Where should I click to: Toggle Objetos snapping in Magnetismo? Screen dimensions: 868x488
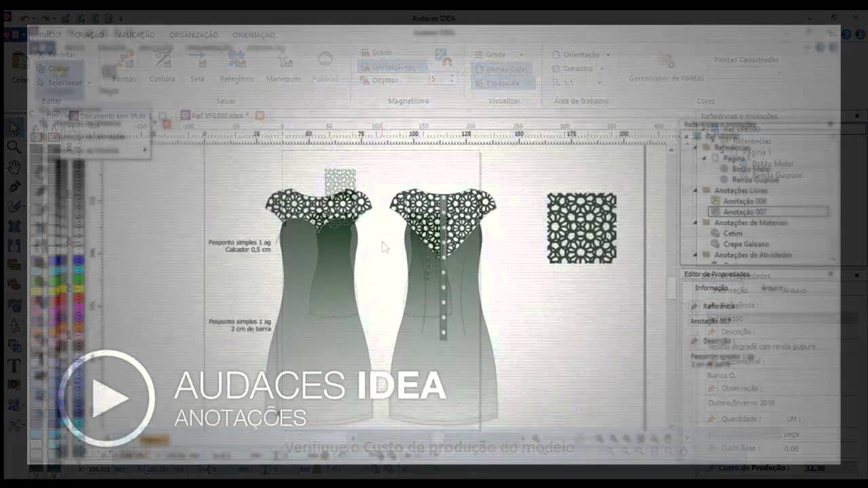click(x=380, y=80)
